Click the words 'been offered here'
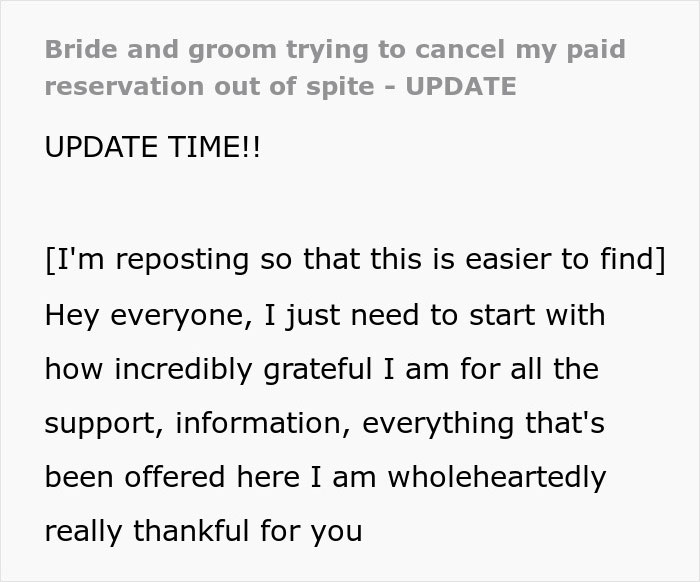The height and width of the screenshot is (582, 700). [172, 477]
